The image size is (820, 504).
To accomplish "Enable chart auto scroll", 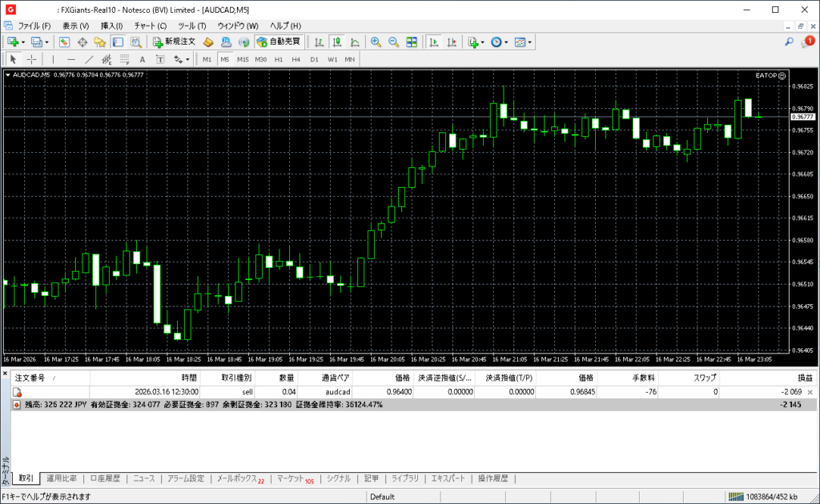I will [x=434, y=42].
